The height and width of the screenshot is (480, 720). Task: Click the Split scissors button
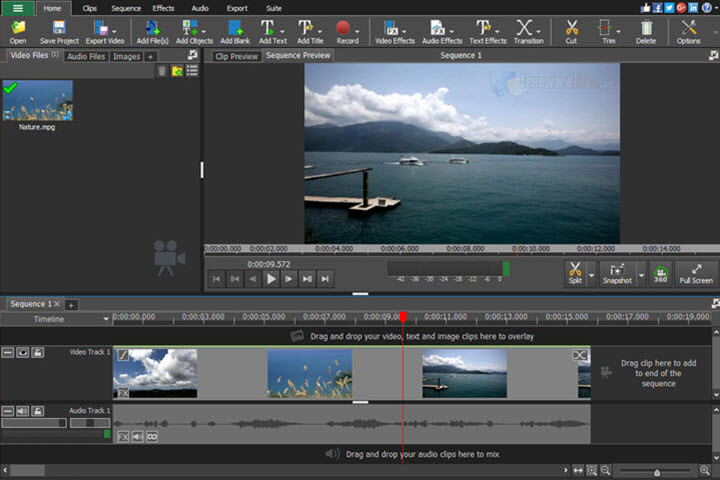tap(574, 273)
